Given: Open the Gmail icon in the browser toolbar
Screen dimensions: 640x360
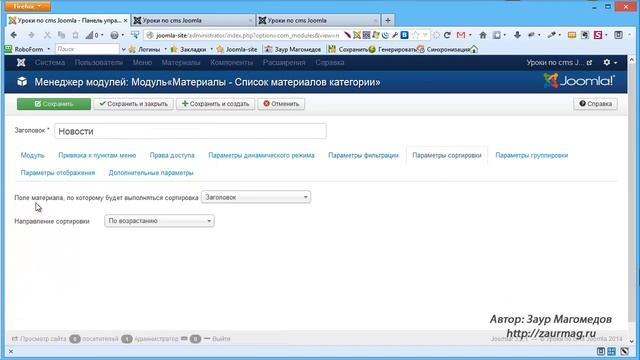Looking at the screenshot, I should pyautogui.click(x=461, y=35).
